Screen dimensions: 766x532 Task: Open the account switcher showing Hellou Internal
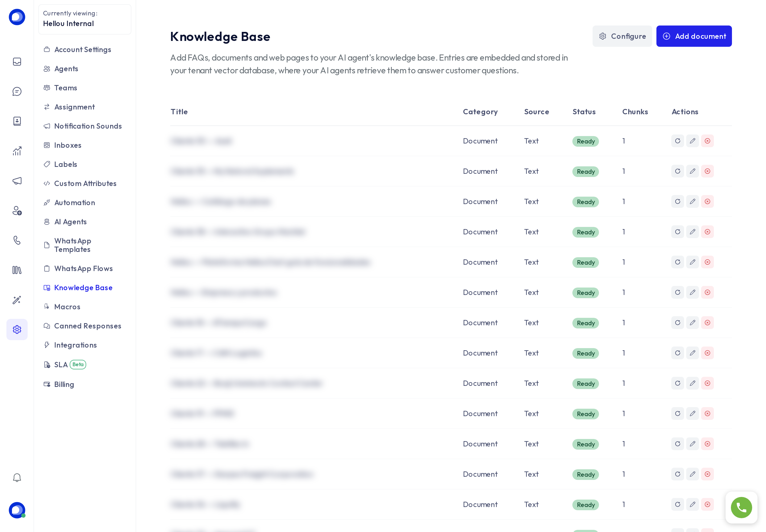click(85, 19)
